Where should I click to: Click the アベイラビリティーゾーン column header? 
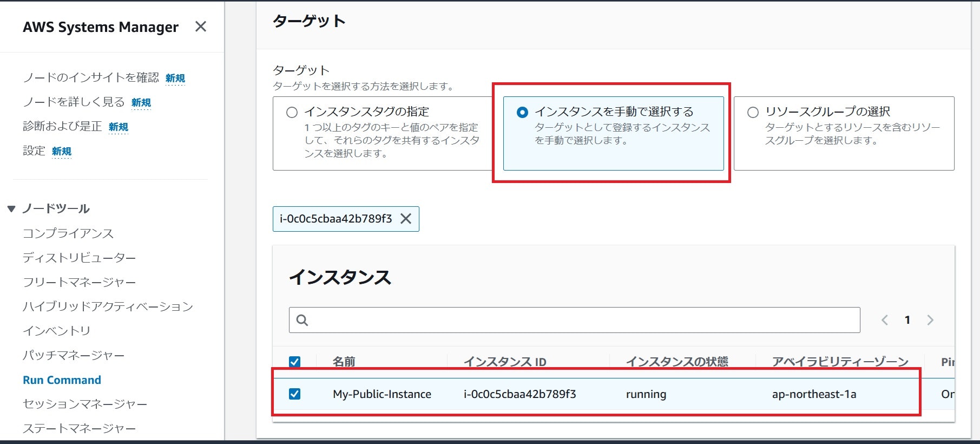coord(840,362)
